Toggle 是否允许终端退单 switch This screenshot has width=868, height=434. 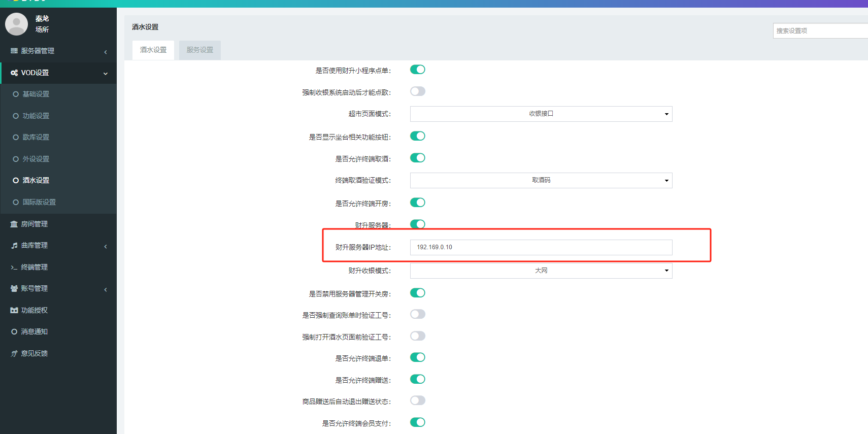click(x=418, y=357)
